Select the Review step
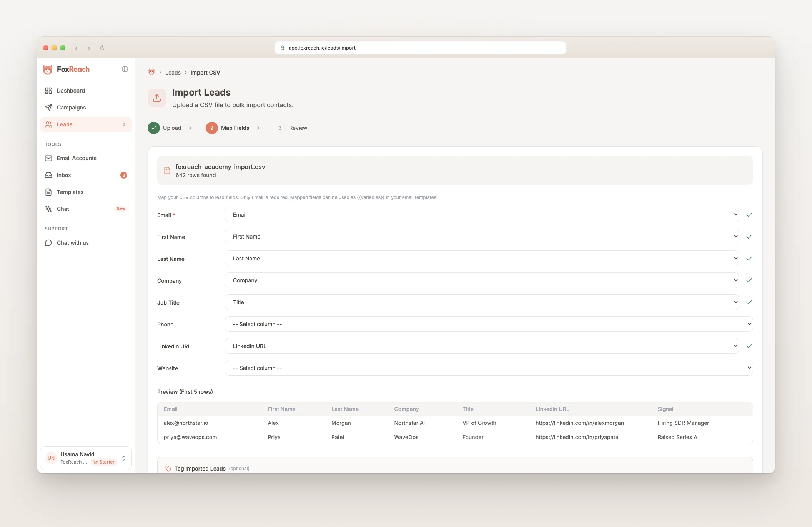The width and height of the screenshot is (812, 527). (x=298, y=128)
